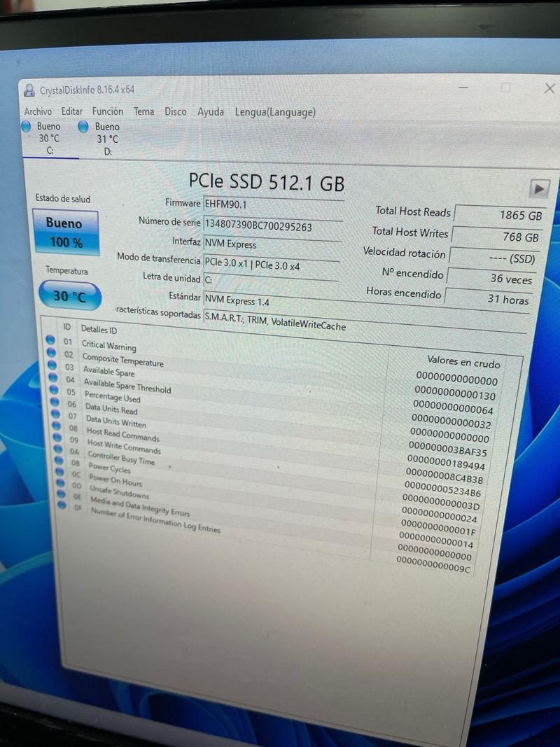The height and width of the screenshot is (747, 560).
Task: Select the Unsafe Shutdowns attribute text
Action: click(x=120, y=491)
